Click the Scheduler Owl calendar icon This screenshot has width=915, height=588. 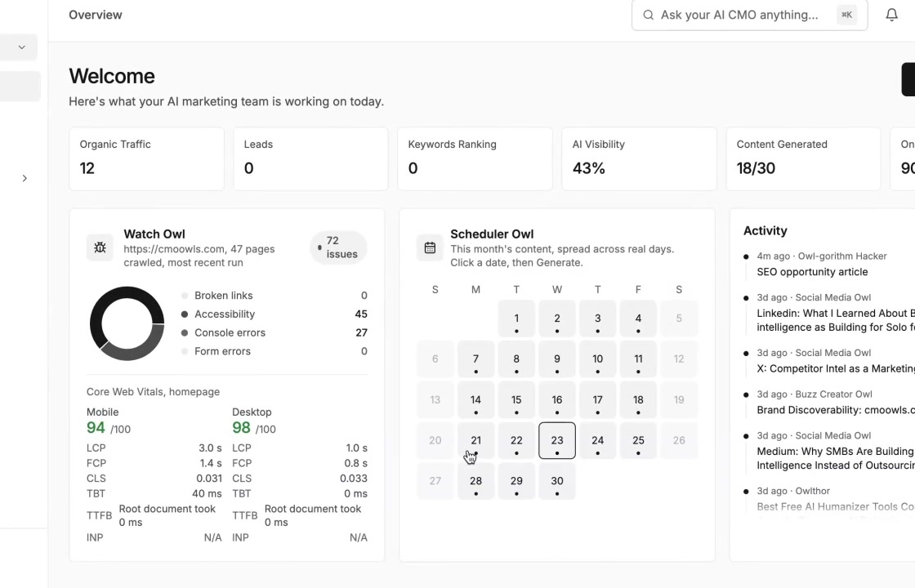[430, 248]
